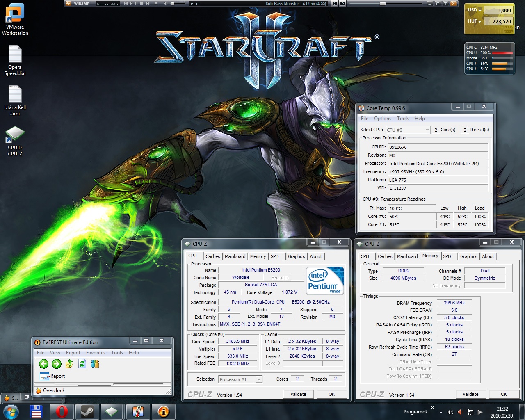Click the Up folder icon in EVEREST
The height and width of the screenshot is (420, 525).
(69, 364)
